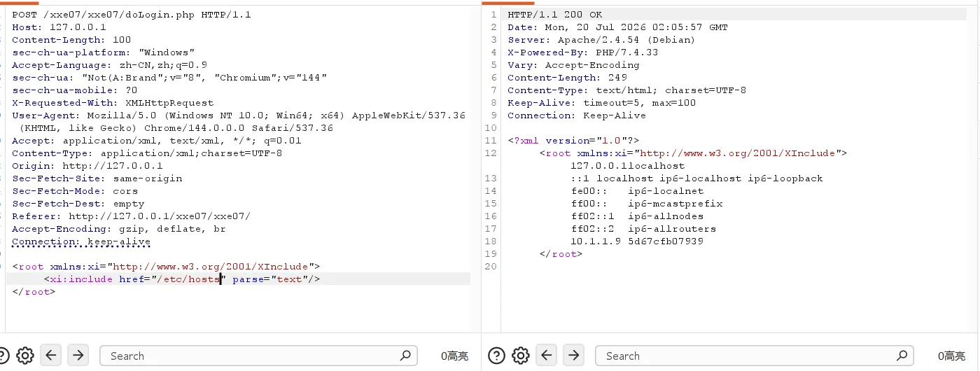980x371 pixels.
Task: Click the X-Powered-By: PHP/7.4.33 header
Action: pyautogui.click(x=583, y=52)
